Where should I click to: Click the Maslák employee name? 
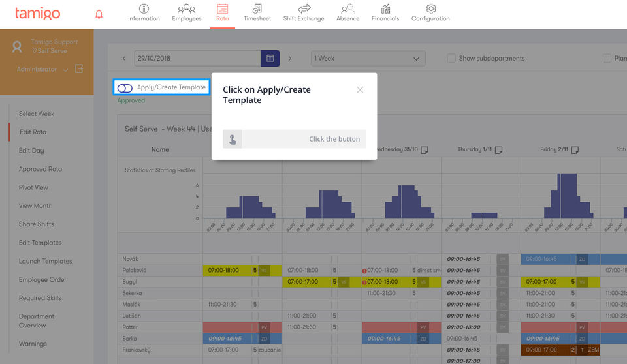pos(131,304)
